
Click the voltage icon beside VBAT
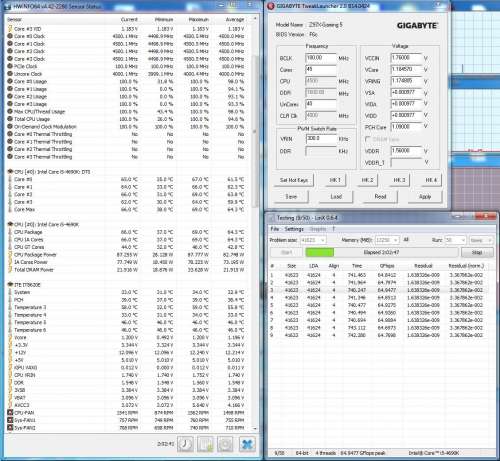[10, 398]
